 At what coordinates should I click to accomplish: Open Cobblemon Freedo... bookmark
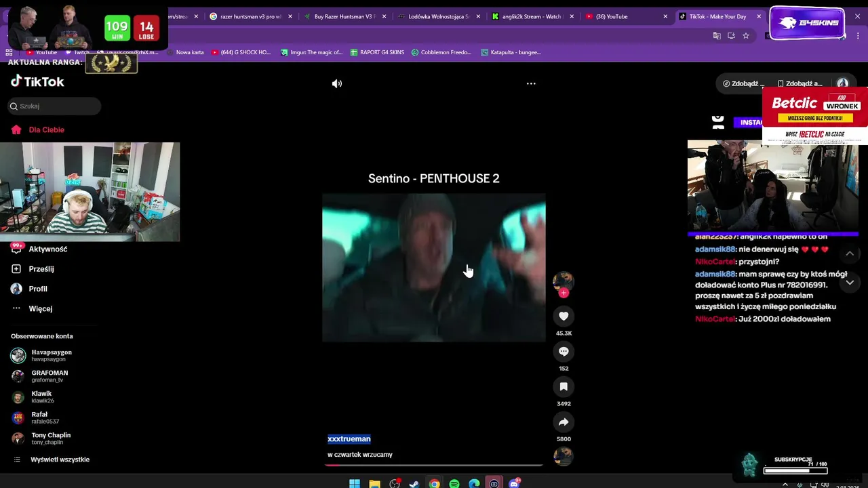click(x=441, y=52)
